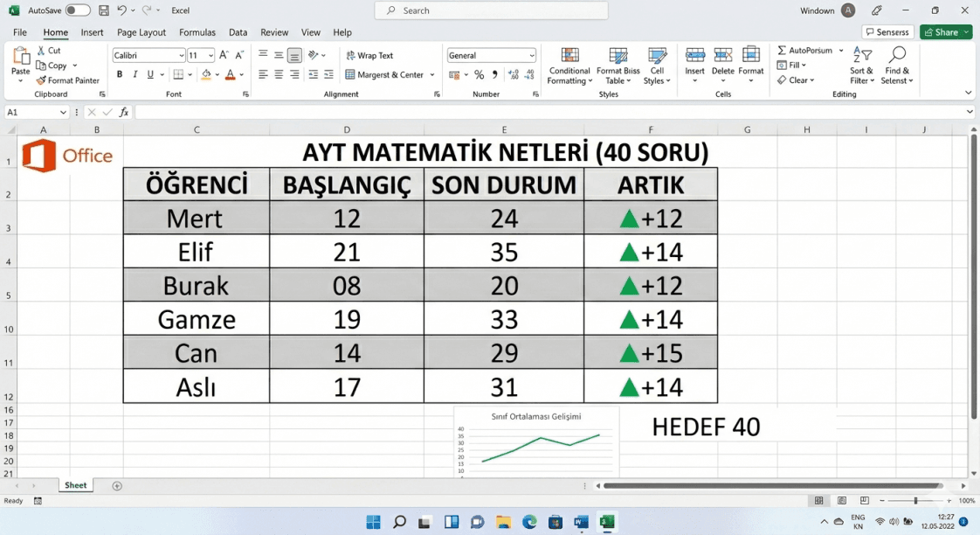The image size is (980, 535).
Task: Turn on the AutoSave switch
Action: click(x=78, y=10)
